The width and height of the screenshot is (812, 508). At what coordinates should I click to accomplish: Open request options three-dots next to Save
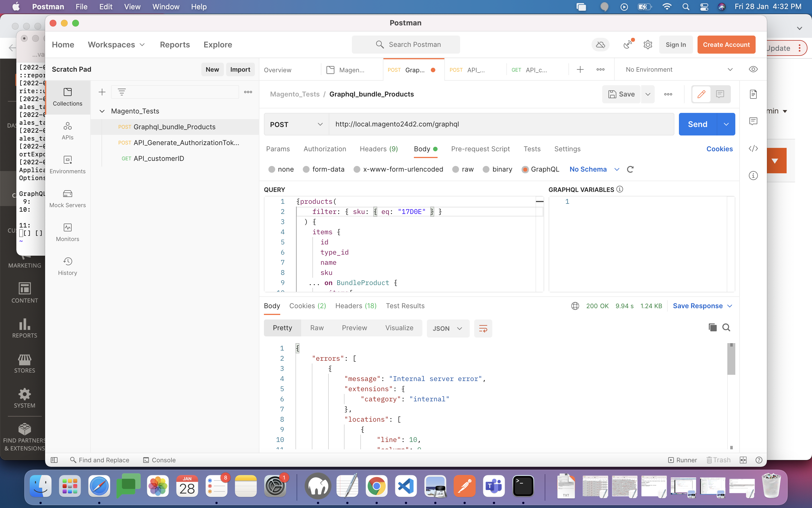pos(668,95)
